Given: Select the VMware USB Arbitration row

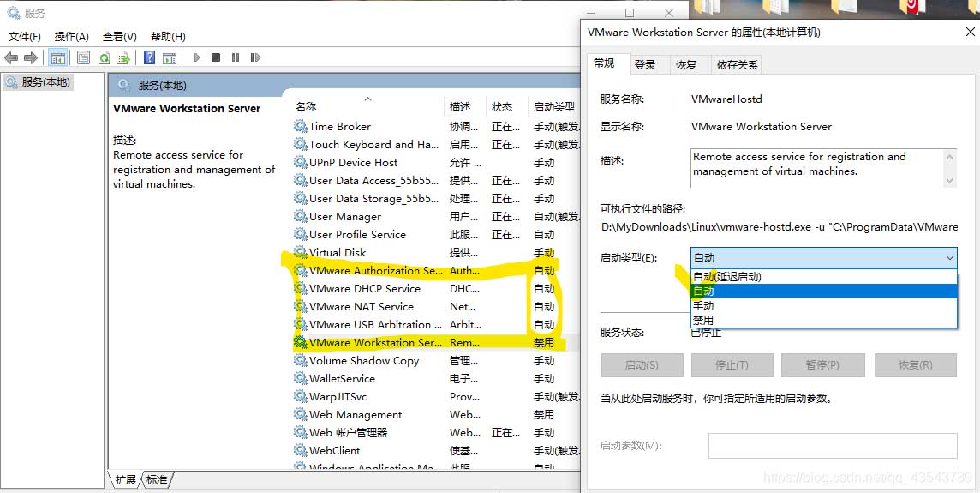Looking at the screenshot, I should (x=436, y=324).
